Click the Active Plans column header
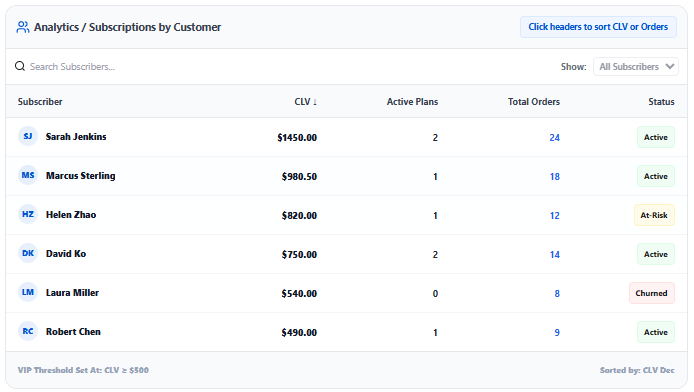This screenshot has height=392, width=694. pos(412,102)
